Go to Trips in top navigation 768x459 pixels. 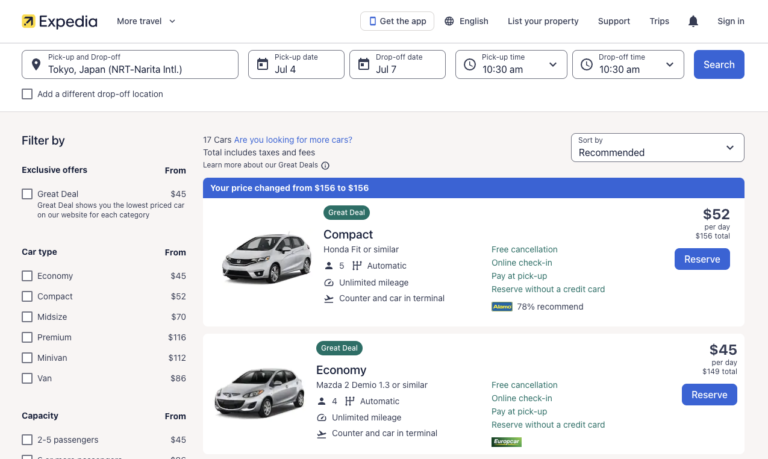pos(659,21)
